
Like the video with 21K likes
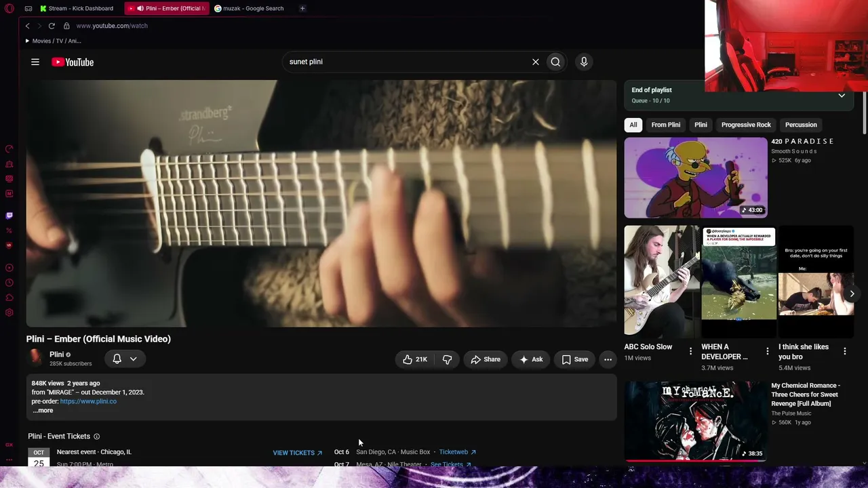(x=414, y=359)
